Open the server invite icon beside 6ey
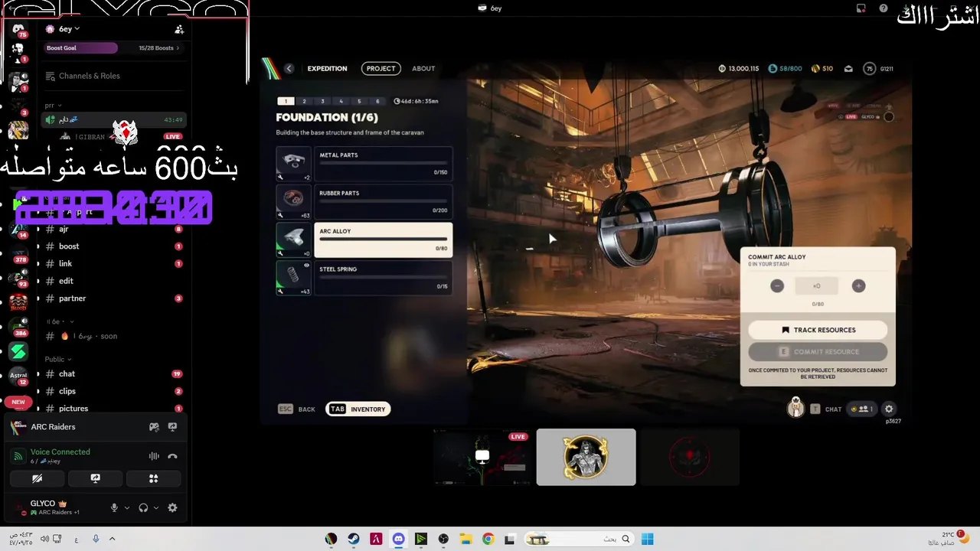The image size is (980, 551). [179, 29]
